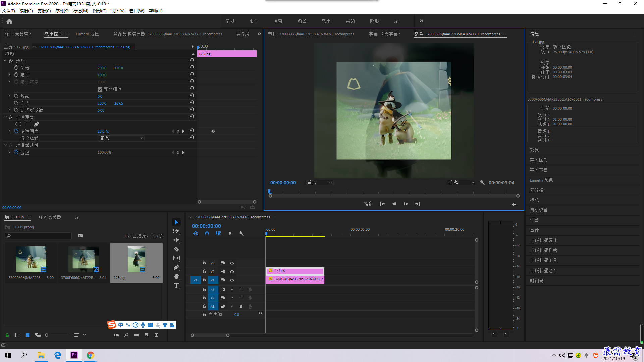Open the Sequence menu

tap(62, 11)
